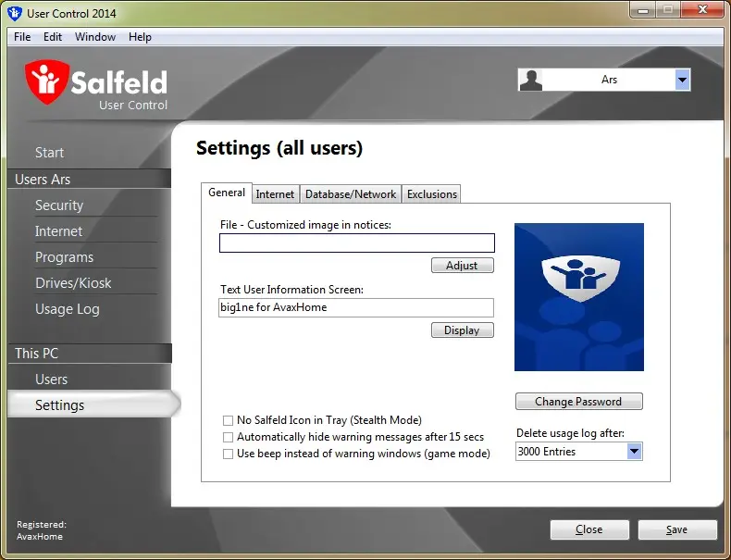Save the settings with Save button
This screenshot has height=560, width=731.
point(677,529)
